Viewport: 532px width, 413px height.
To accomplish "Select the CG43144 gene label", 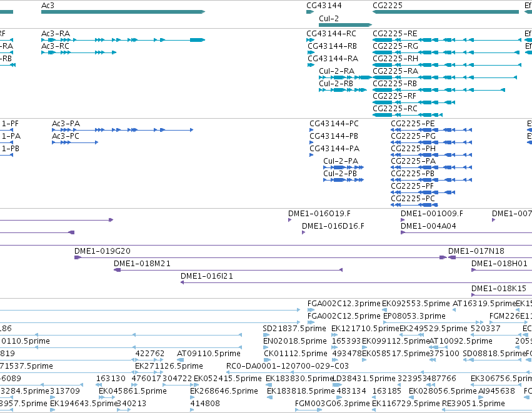I will pos(324,6).
